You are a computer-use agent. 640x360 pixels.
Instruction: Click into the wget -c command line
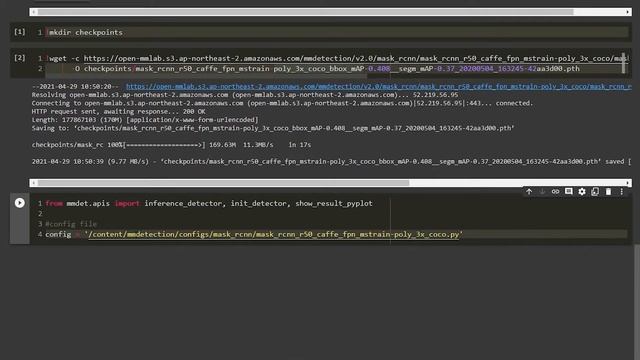[x=337, y=58]
